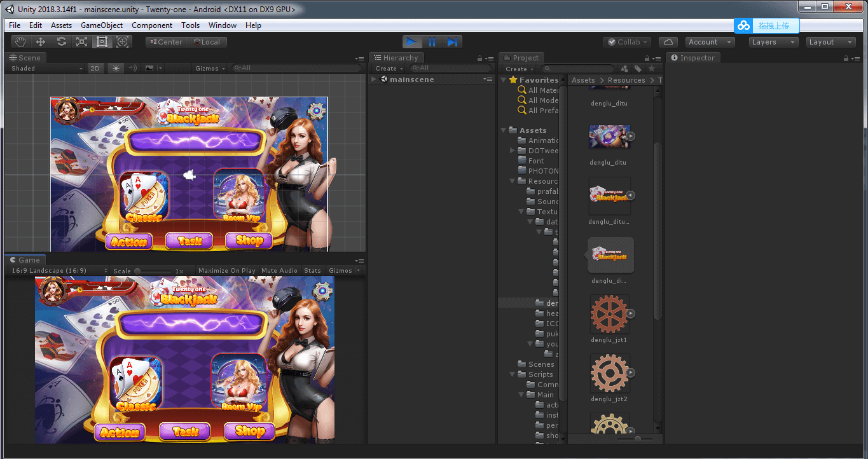This screenshot has height=459, width=868.
Task: Click Save search star icon in Project
Action: point(651,69)
